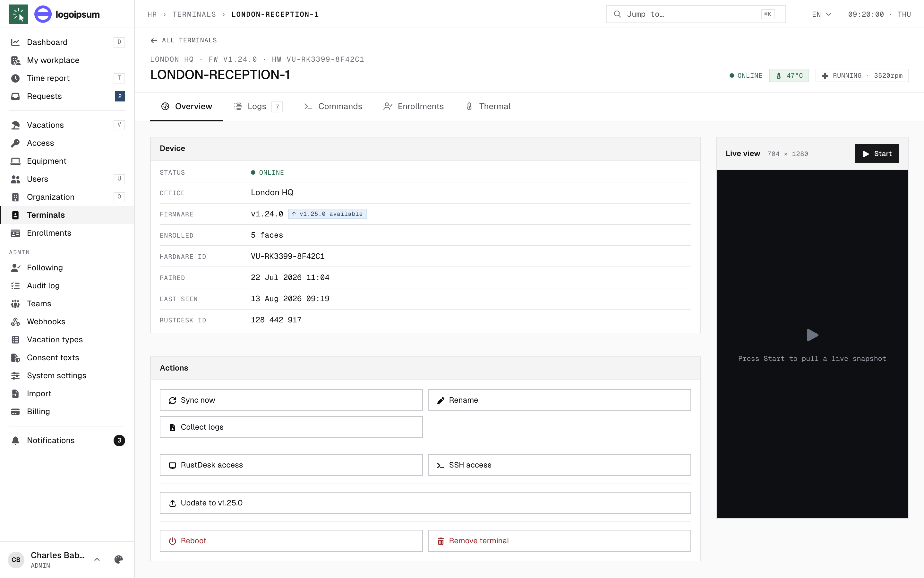The image size is (924, 578).
Task: Click the Collect logs button
Action: coord(291,427)
